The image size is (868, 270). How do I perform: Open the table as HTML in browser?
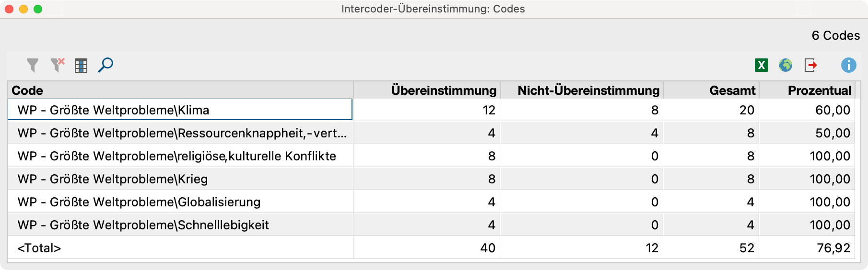coord(786,65)
